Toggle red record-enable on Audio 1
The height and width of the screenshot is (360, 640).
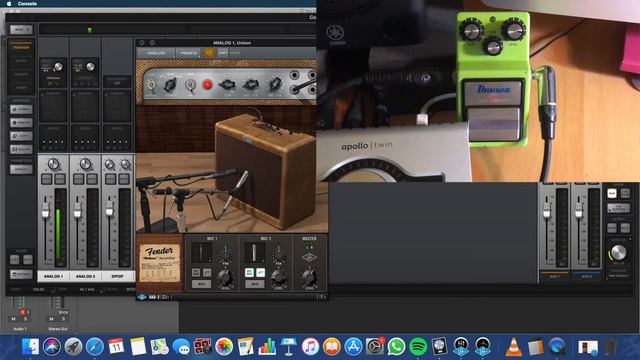point(23,312)
